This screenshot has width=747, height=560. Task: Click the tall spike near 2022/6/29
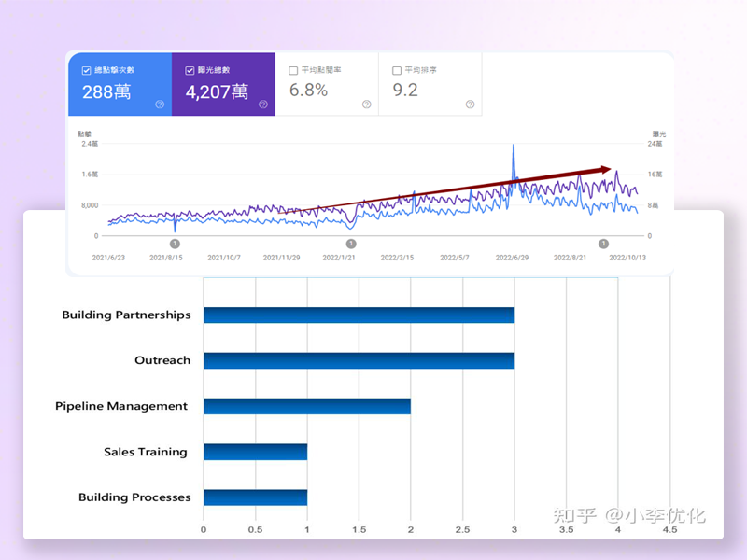click(x=514, y=149)
